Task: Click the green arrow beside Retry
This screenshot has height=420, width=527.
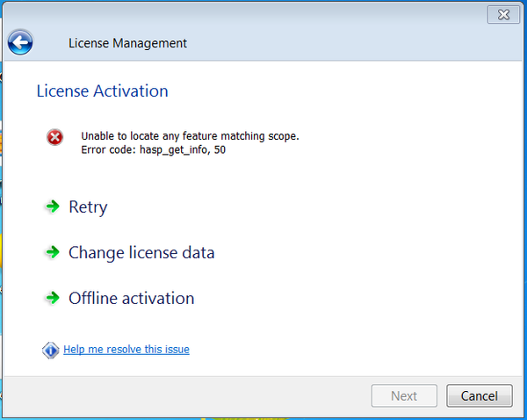Action: tap(52, 206)
